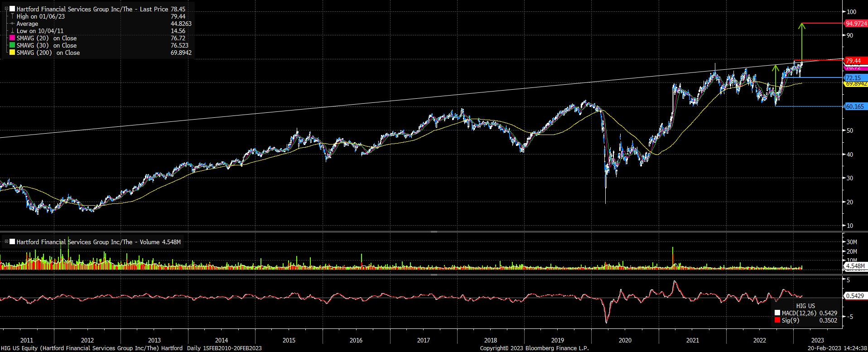Click the red Sig(9) color swatch
The image size is (868, 352).
777,320
